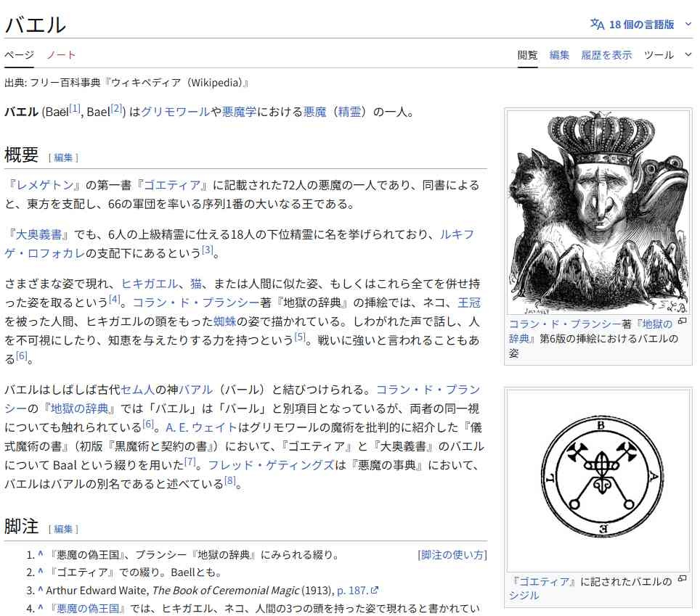The width and height of the screenshot is (700, 616).
Task: Click the footnote reference [3] superscript
Action: tap(207, 250)
